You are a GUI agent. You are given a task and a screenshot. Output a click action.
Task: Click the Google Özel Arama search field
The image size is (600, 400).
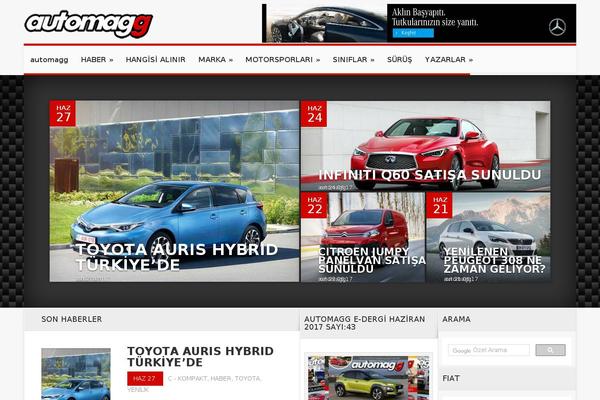tap(489, 350)
